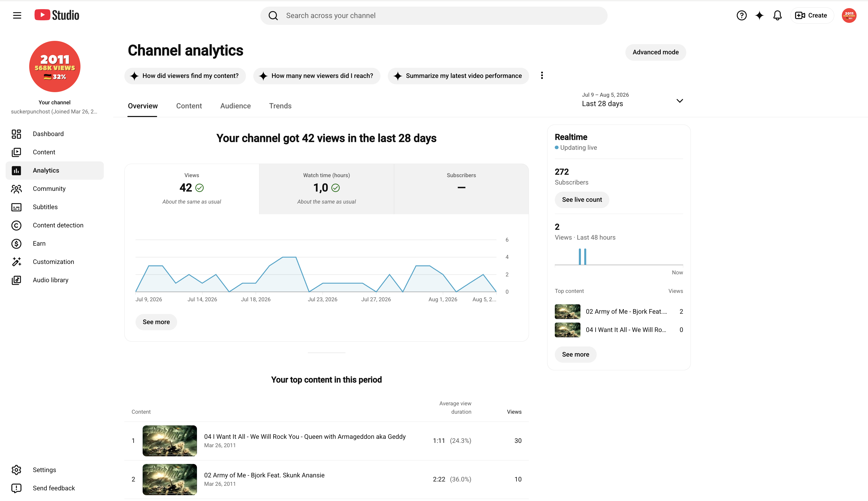Switch to the Content tab in analytics
Viewport: 868px width, 501px height.
pos(189,106)
